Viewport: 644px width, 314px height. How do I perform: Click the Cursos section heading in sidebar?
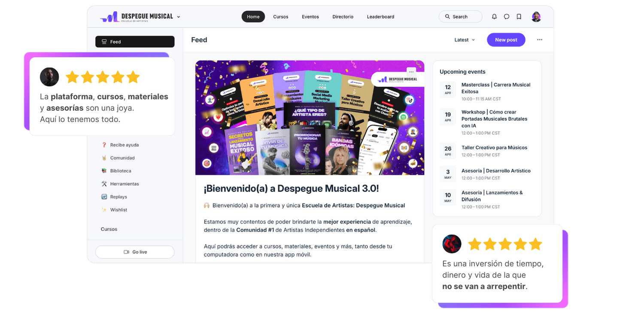(109, 229)
